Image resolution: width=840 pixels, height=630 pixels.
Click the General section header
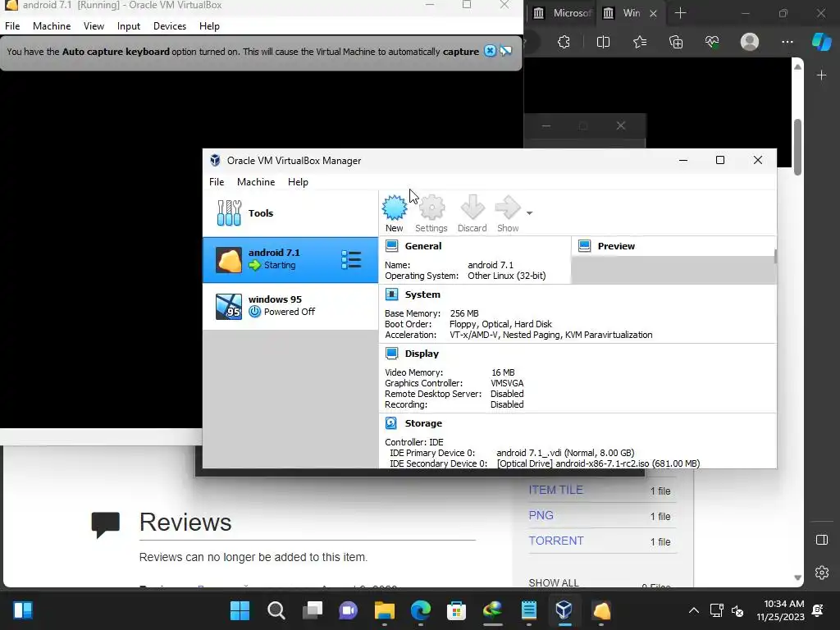423,246
